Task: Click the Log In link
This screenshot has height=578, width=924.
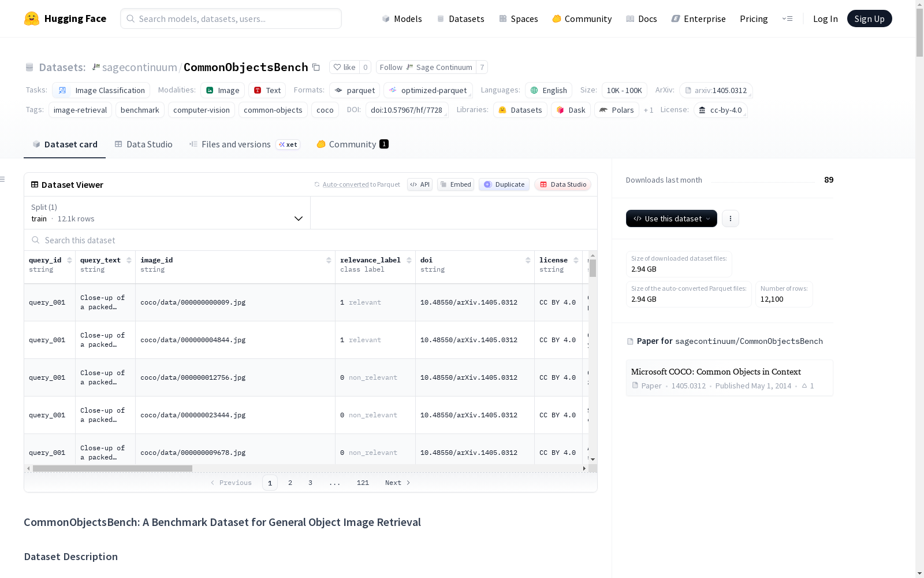Action: [825, 18]
